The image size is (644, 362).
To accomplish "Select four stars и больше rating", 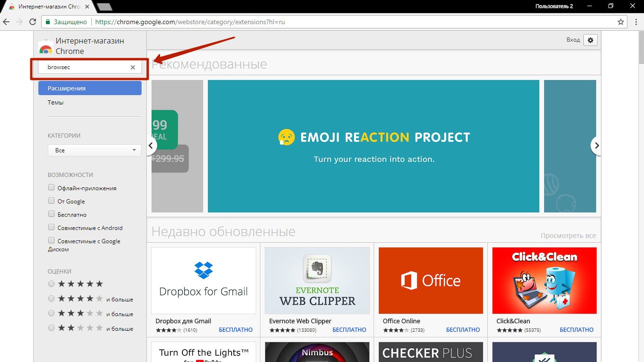I will coord(51,299).
